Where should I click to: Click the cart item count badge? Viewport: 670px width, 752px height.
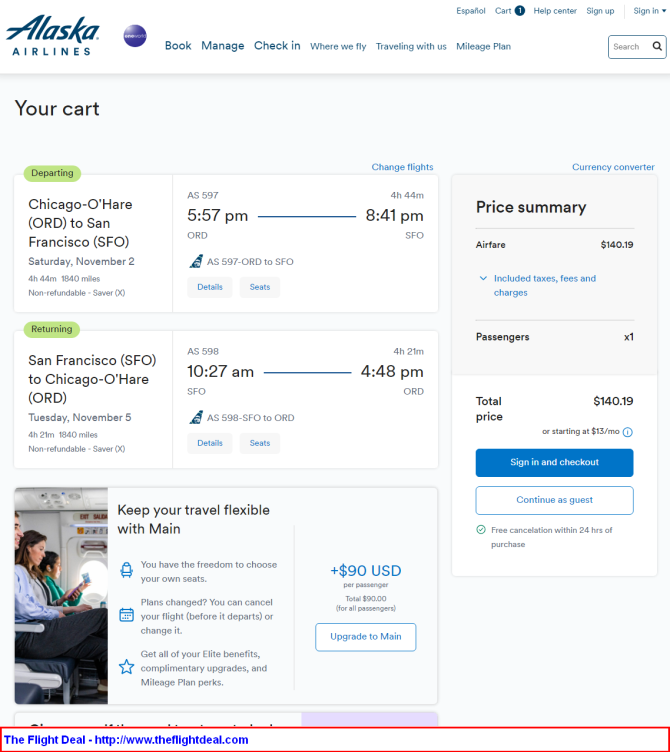point(519,11)
